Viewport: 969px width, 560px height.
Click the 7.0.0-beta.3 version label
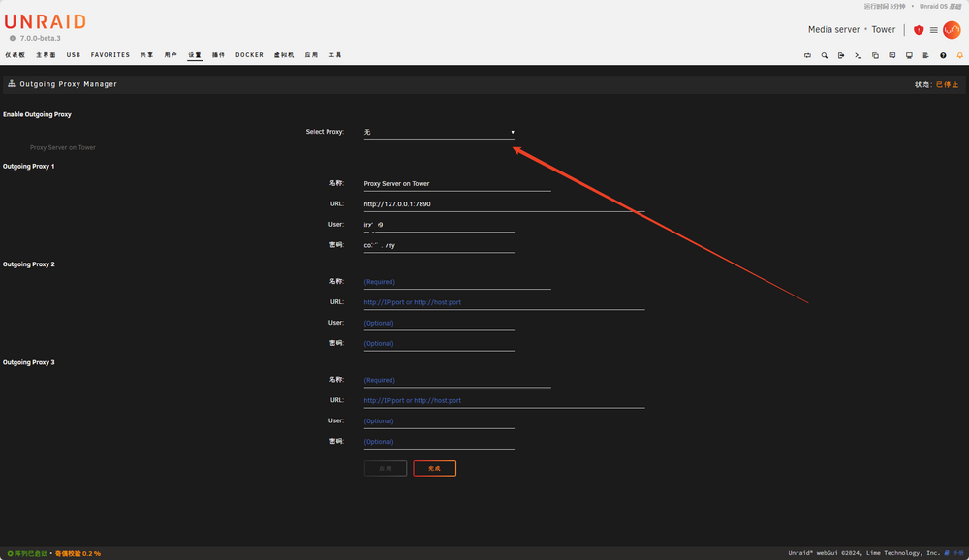40,39
